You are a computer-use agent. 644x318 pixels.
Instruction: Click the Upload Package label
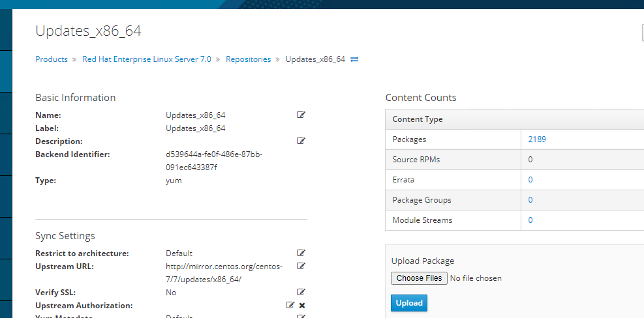[x=423, y=261]
